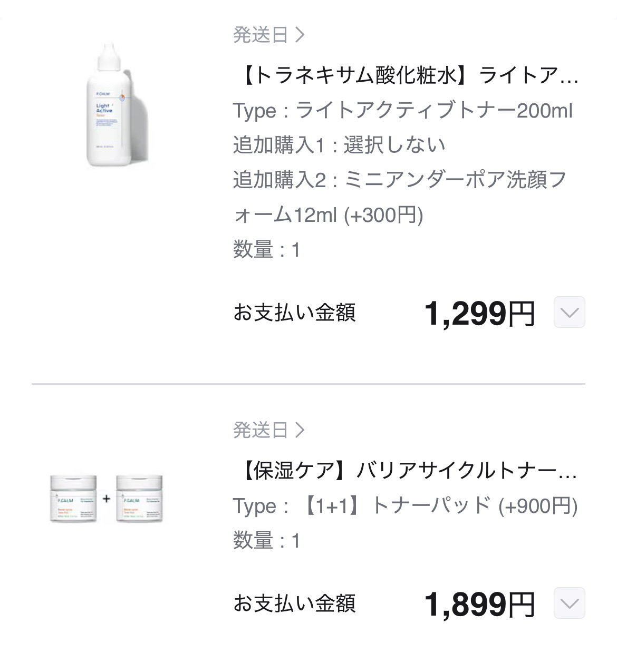Open the 【保湿ケア】バリアサイクルトナー product title

(x=406, y=471)
